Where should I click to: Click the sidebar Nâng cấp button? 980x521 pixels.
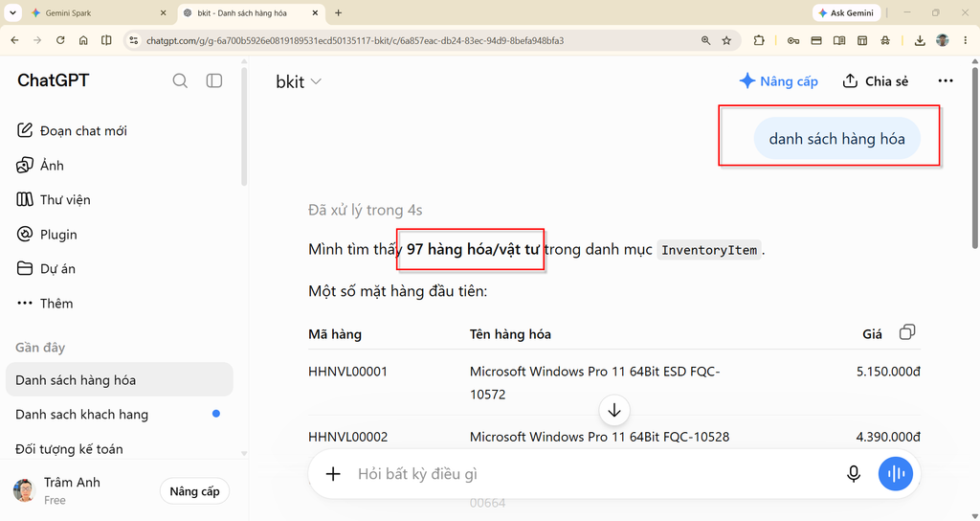(194, 491)
